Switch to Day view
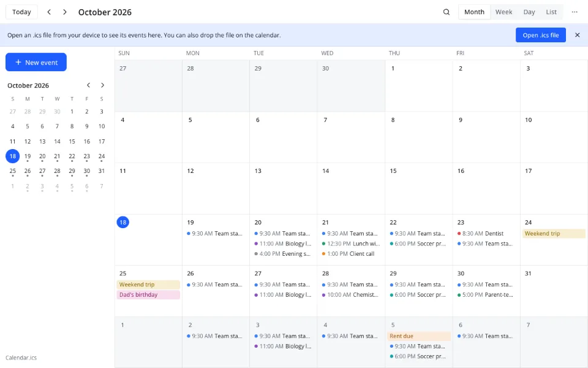The image size is (588, 368). (529, 12)
